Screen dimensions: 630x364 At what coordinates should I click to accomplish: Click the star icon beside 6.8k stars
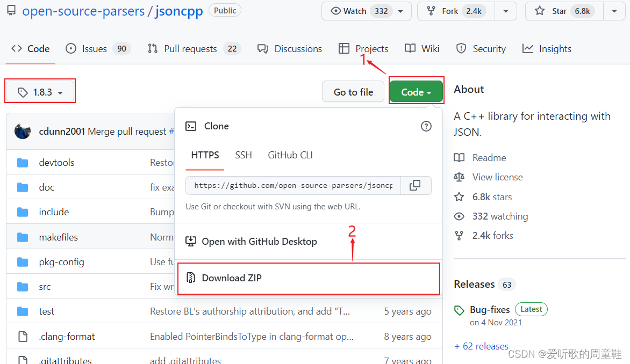[459, 196]
